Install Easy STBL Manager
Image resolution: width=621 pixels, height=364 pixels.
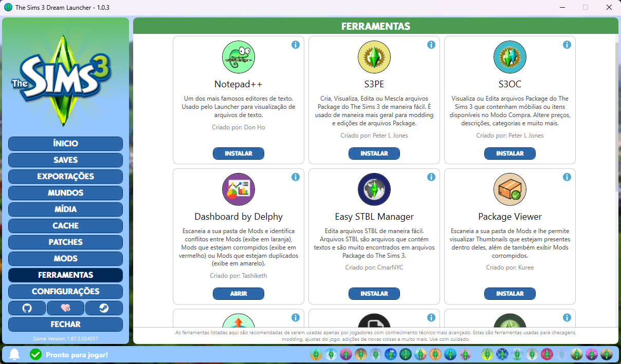click(x=374, y=294)
